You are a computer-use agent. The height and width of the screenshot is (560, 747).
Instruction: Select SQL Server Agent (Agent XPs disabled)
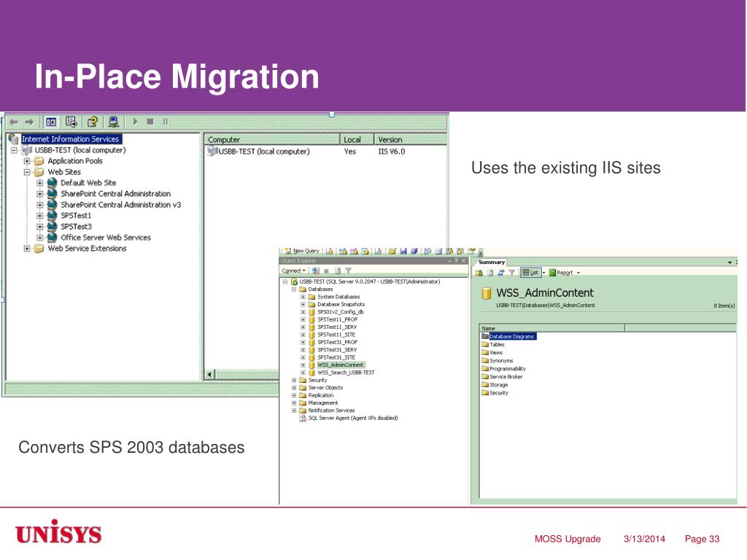tap(353, 418)
